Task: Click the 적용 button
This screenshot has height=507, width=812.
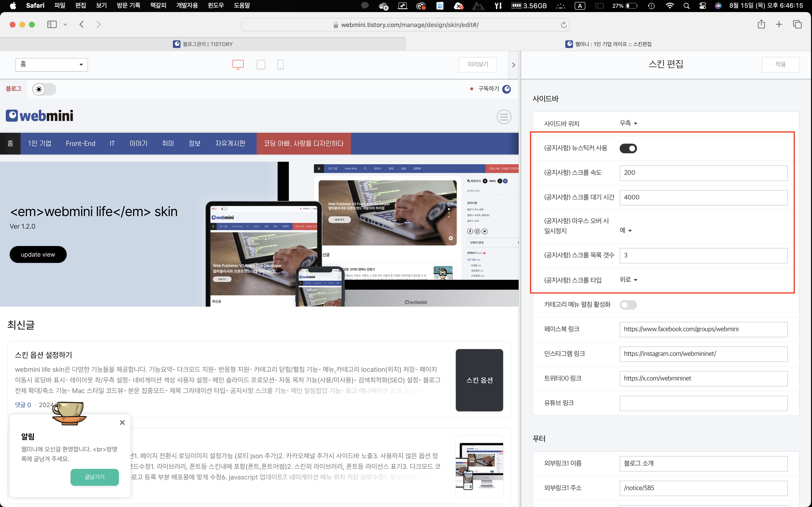Action: pos(780,64)
